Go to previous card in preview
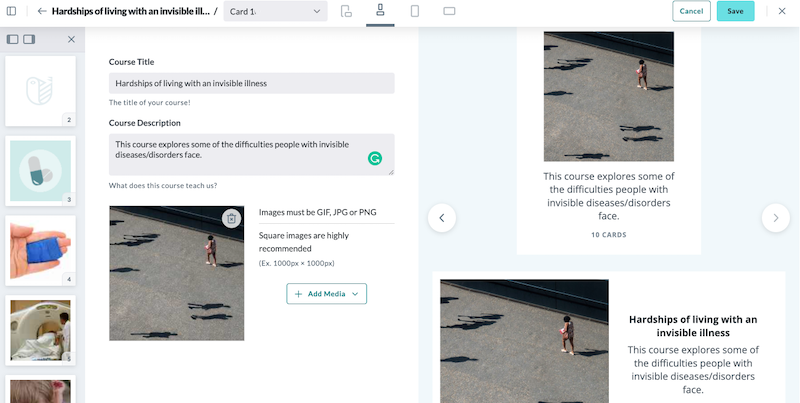This screenshot has width=800, height=403. coord(442,218)
